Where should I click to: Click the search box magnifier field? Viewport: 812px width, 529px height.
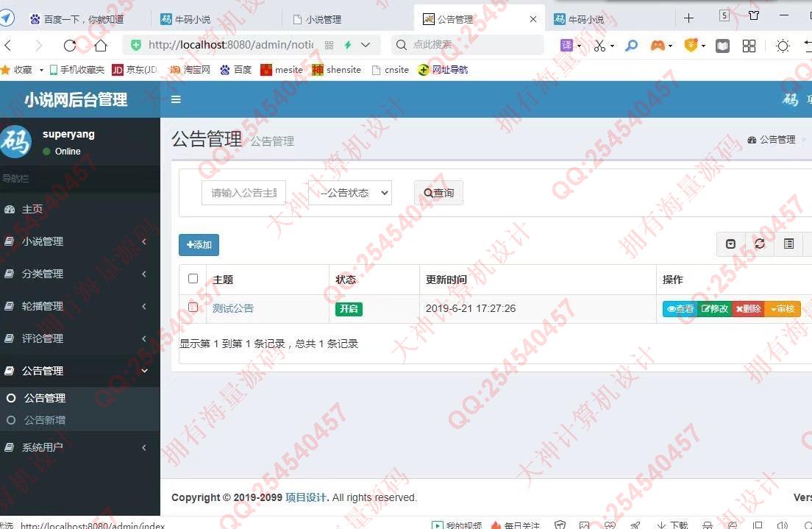point(468,45)
